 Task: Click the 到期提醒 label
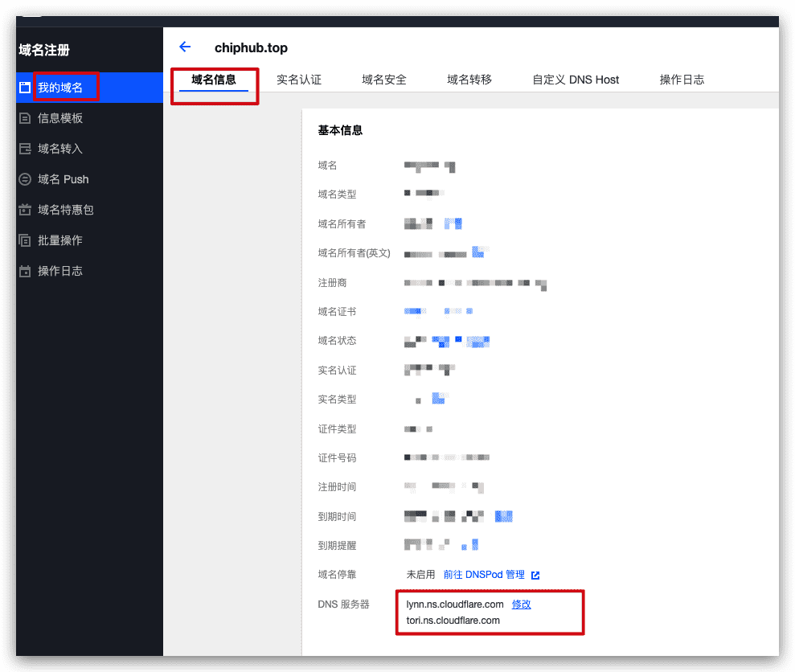337,545
